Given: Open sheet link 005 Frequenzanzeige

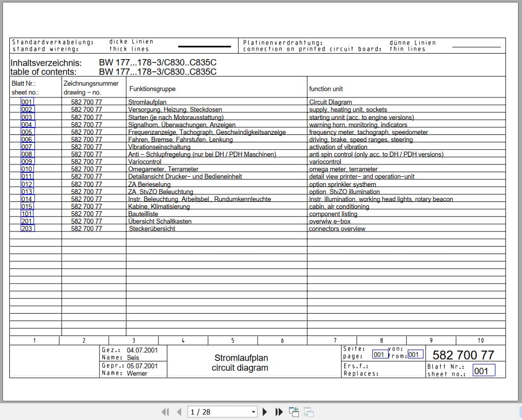Looking at the screenshot, I should [x=27, y=132].
